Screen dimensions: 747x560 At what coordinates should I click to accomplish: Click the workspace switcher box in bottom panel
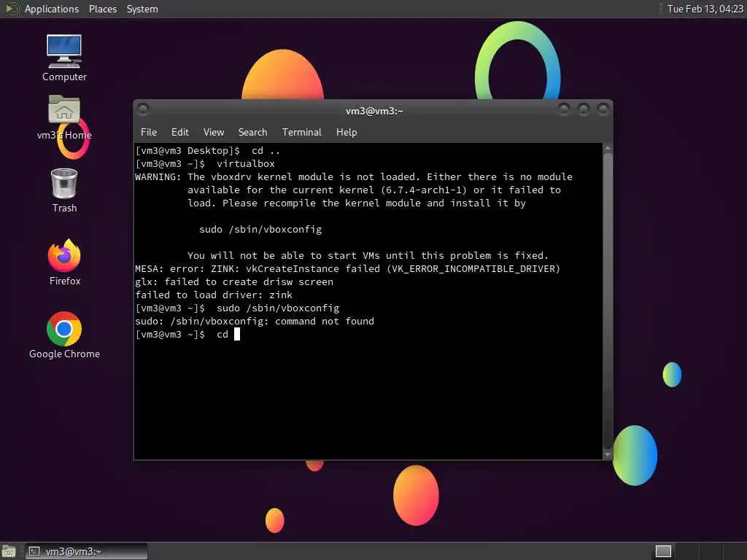pos(663,551)
